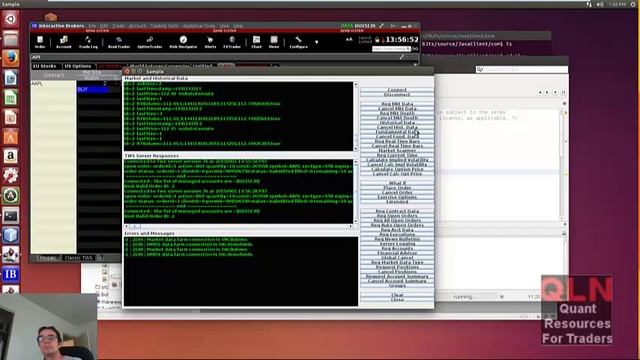Open the IB launcher in the dock

click(x=11, y=274)
